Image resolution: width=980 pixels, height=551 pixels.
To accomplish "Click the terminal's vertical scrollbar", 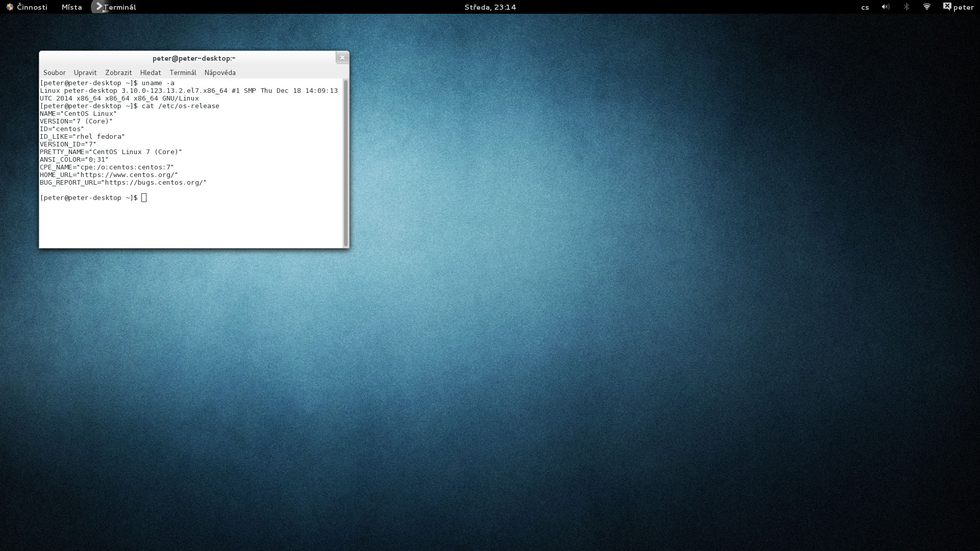I will coord(346,163).
